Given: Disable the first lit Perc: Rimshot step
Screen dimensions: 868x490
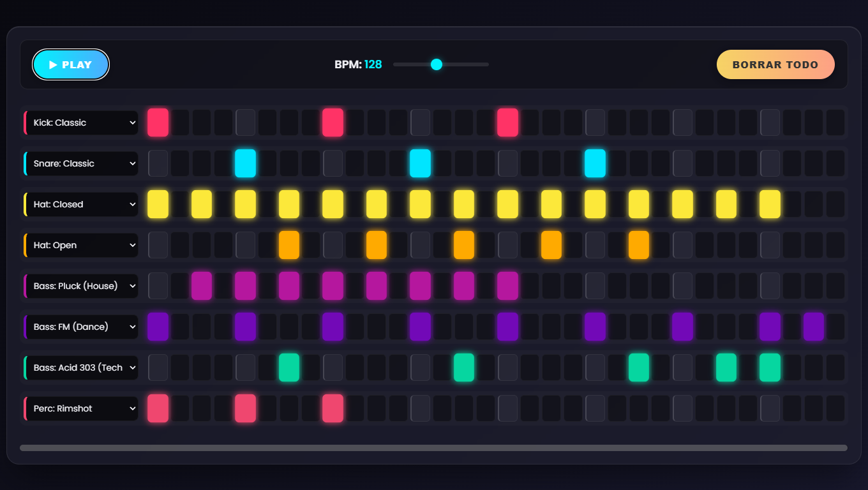Looking at the screenshot, I should [158, 408].
